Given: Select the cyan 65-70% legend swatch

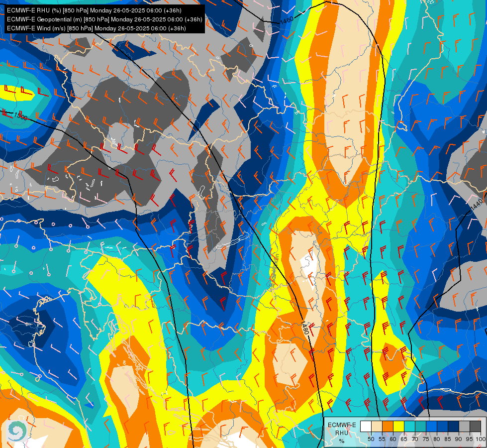Looking at the screenshot, I should [x=410, y=426].
